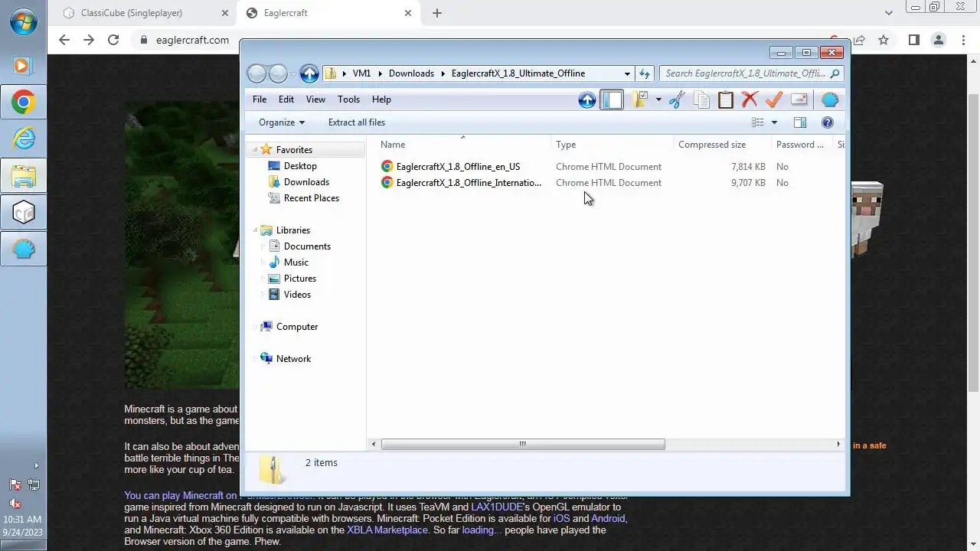Click the Chrome reload button

113,40
